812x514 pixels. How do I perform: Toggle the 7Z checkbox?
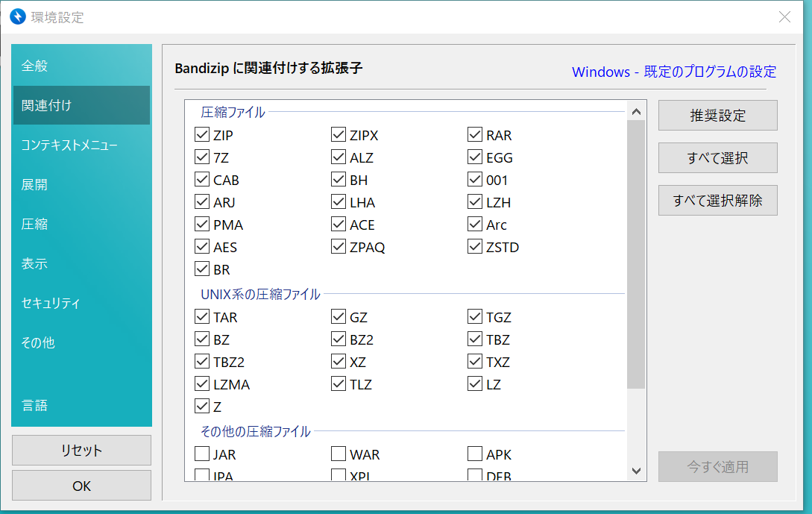(x=202, y=157)
